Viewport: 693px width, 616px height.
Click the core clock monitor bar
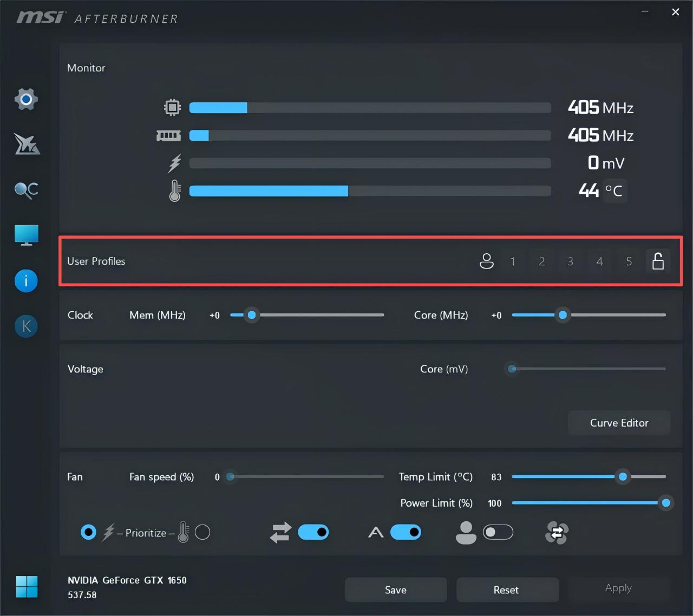pyautogui.click(x=370, y=108)
